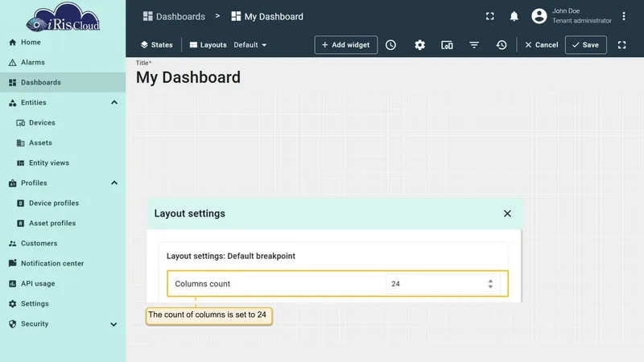644x362 pixels.
Task: Click My Dashboard breadcrumb
Action: [267, 16]
